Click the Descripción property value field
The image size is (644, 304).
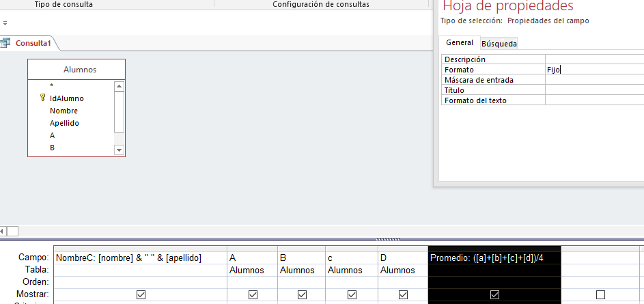594,59
